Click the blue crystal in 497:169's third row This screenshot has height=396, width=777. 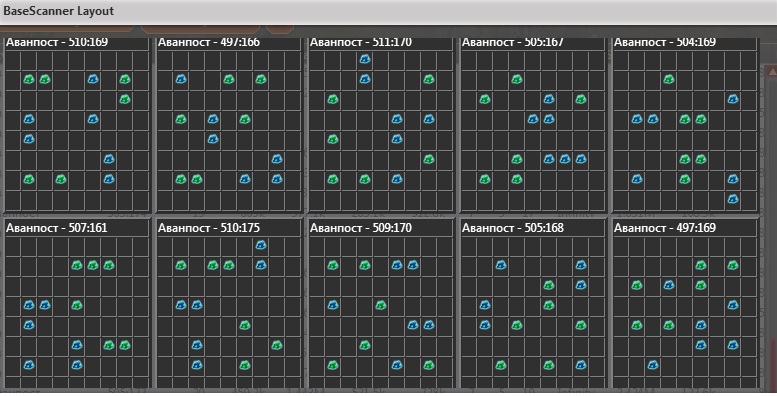click(669, 285)
